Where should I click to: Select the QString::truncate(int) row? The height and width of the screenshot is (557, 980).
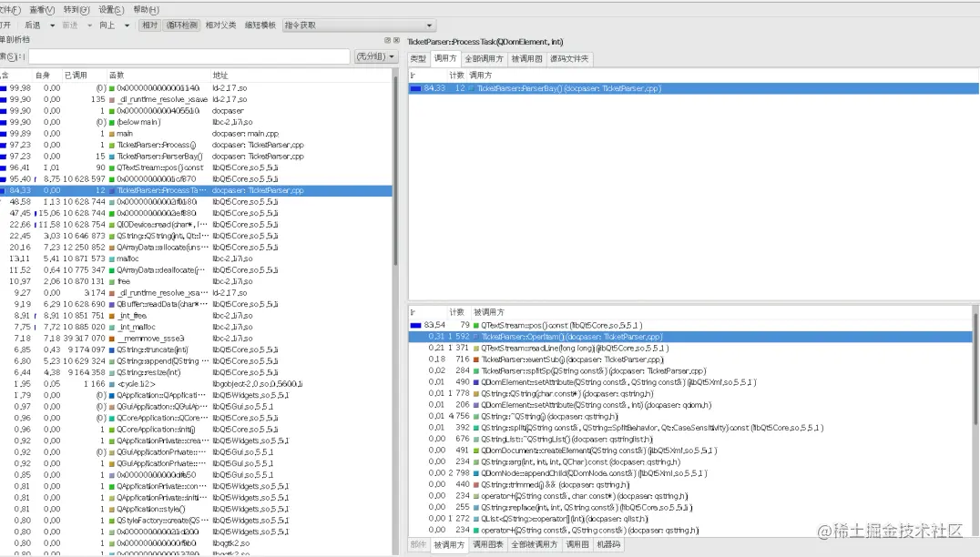coord(196,349)
